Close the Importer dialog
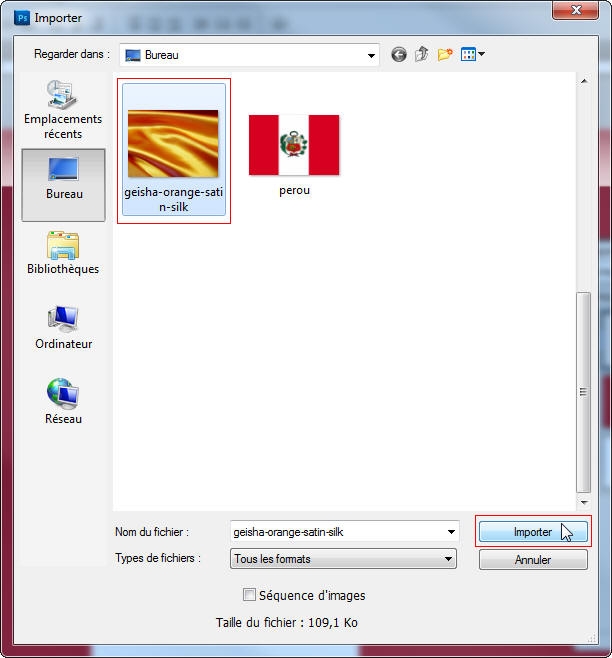The height and width of the screenshot is (658, 612). (576, 10)
